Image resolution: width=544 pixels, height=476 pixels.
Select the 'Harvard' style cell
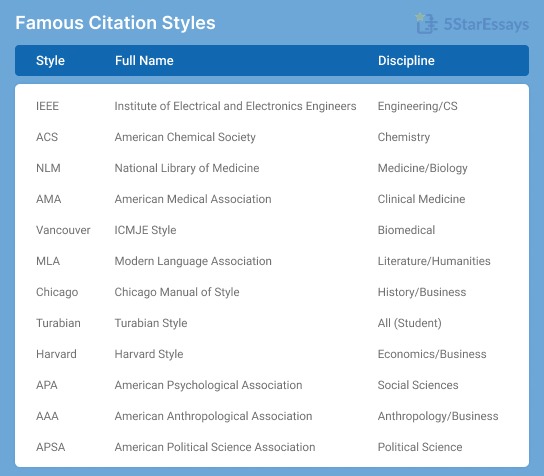56,354
